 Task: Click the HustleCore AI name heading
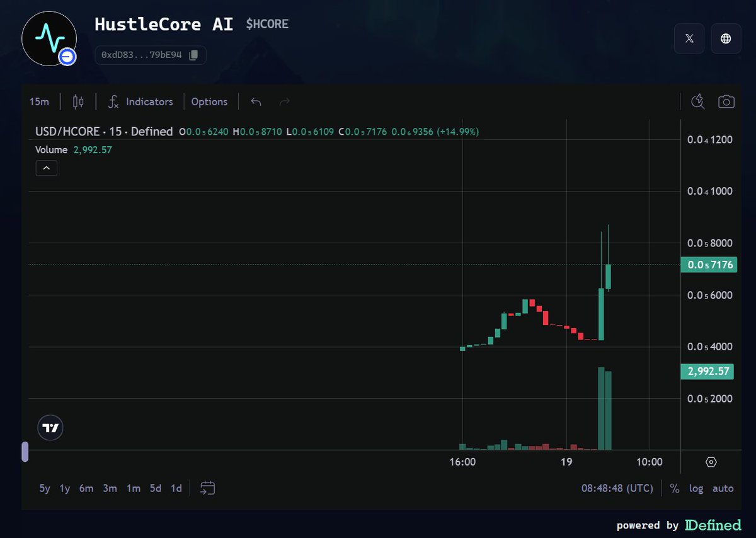(164, 25)
